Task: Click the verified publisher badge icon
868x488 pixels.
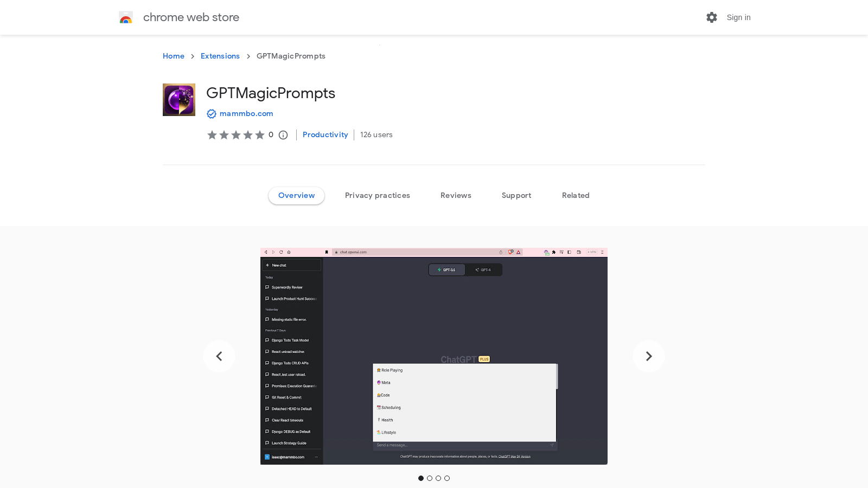Action: (x=212, y=114)
